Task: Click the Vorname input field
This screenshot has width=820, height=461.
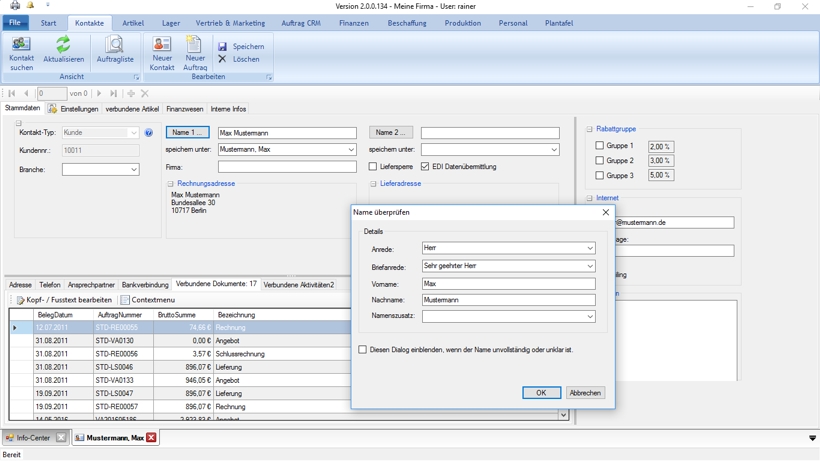Action: [x=508, y=284]
